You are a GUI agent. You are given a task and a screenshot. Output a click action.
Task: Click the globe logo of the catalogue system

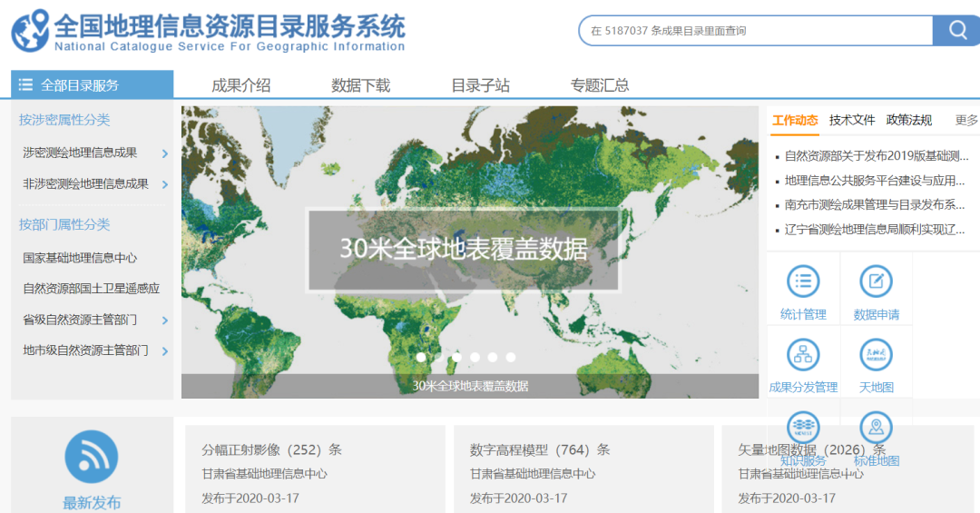pyautogui.click(x=30, y=31)
